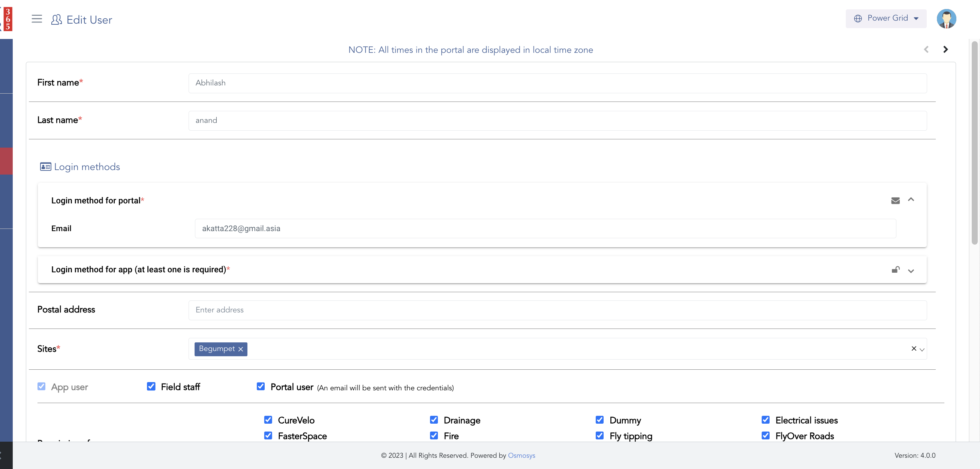Click the Email input field
980x469 pixels.
pos(545,229)
